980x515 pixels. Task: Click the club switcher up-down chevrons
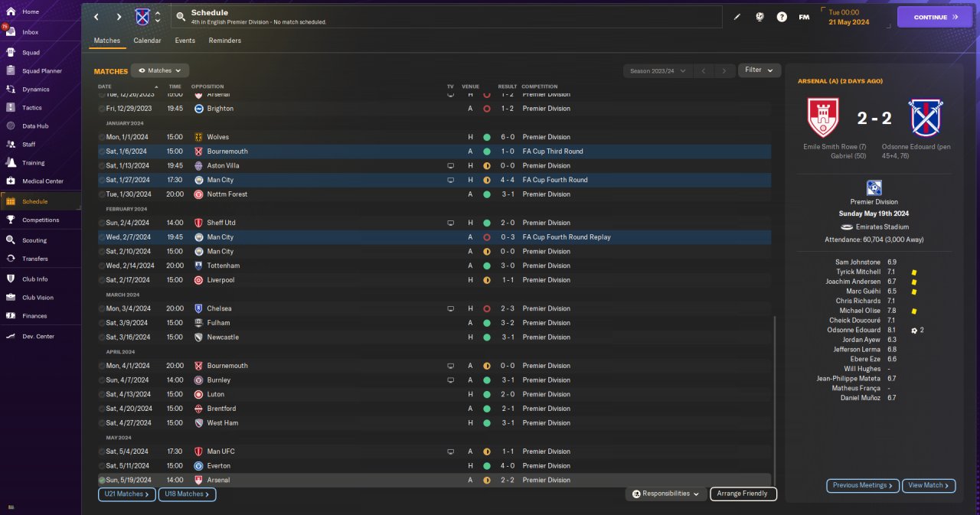[158, 17]
